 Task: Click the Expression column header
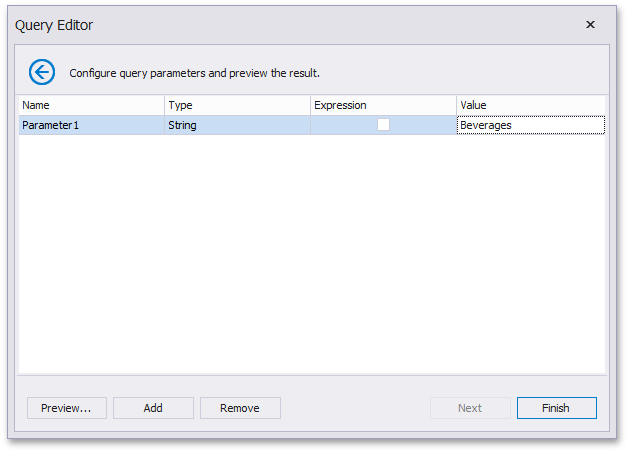click(x=383, y=105)
